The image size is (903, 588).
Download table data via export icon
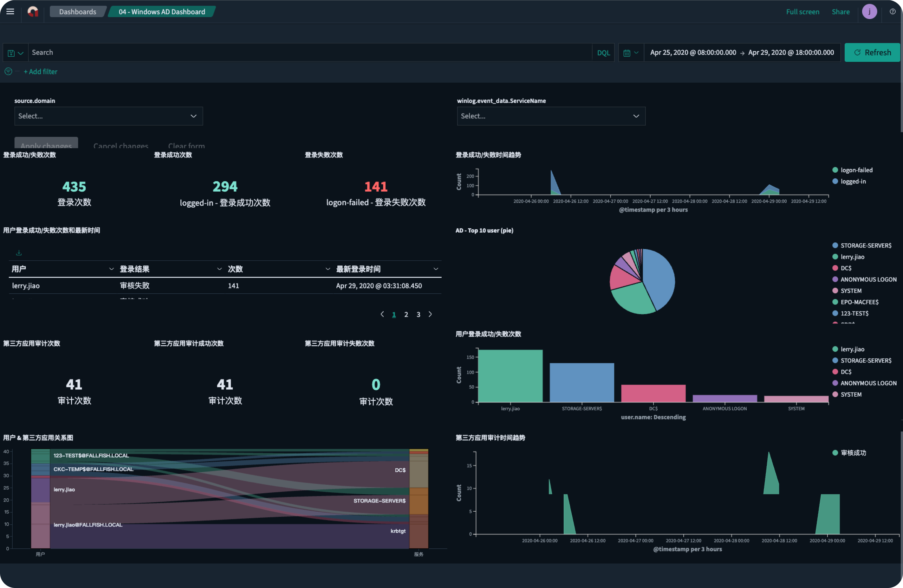19,252
